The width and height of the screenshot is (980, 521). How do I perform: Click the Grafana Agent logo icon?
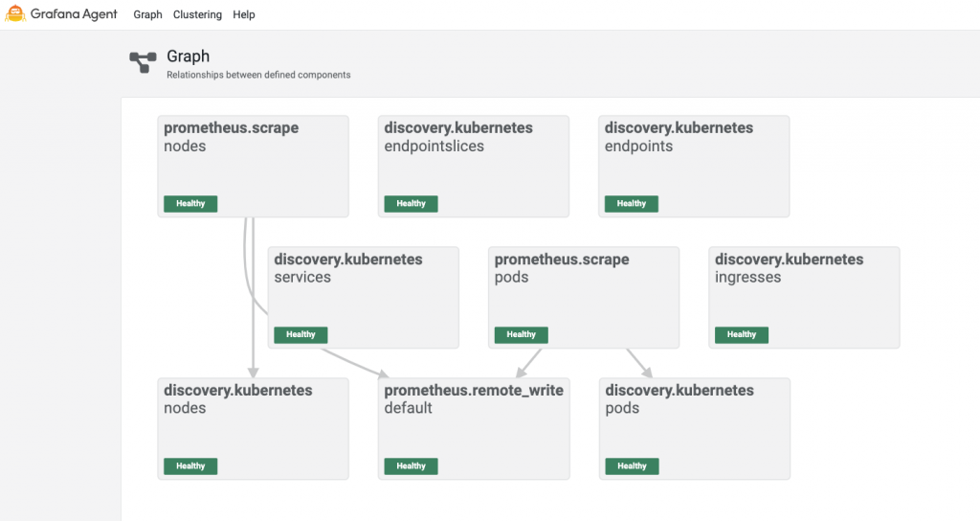(15, 14)
